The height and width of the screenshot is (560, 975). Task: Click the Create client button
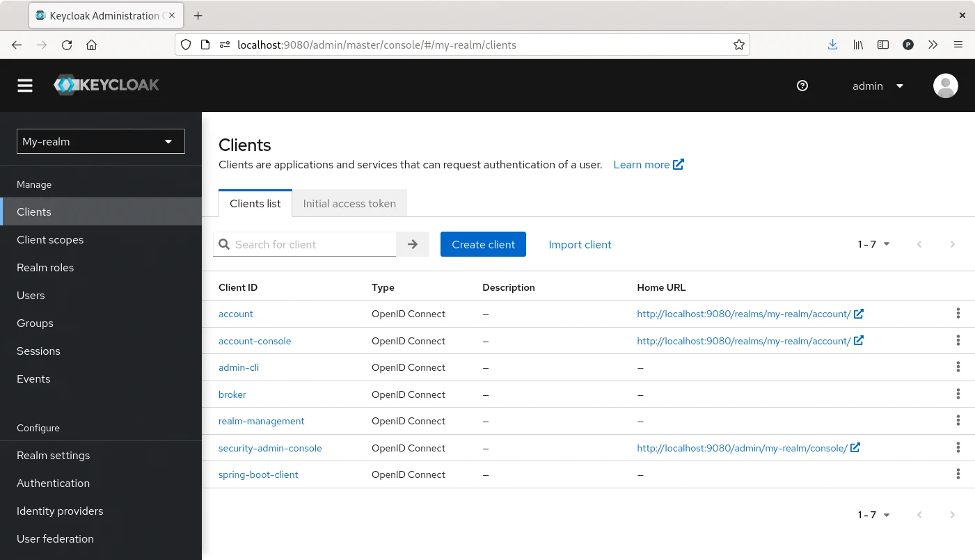point(483,244)
